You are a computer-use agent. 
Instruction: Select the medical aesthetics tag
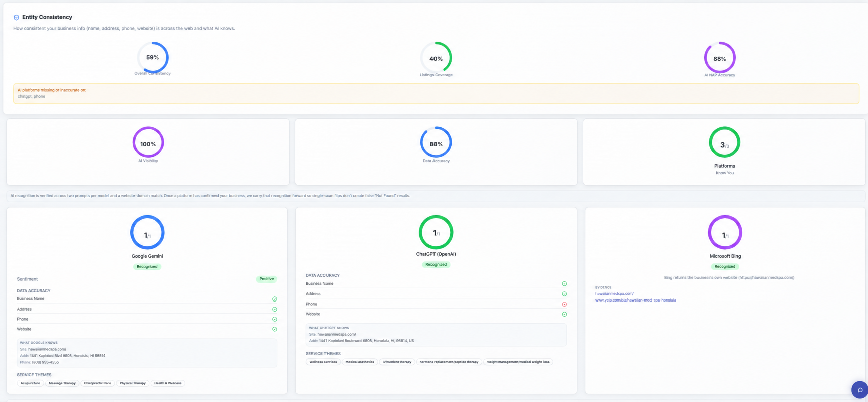tap(360, 362)
